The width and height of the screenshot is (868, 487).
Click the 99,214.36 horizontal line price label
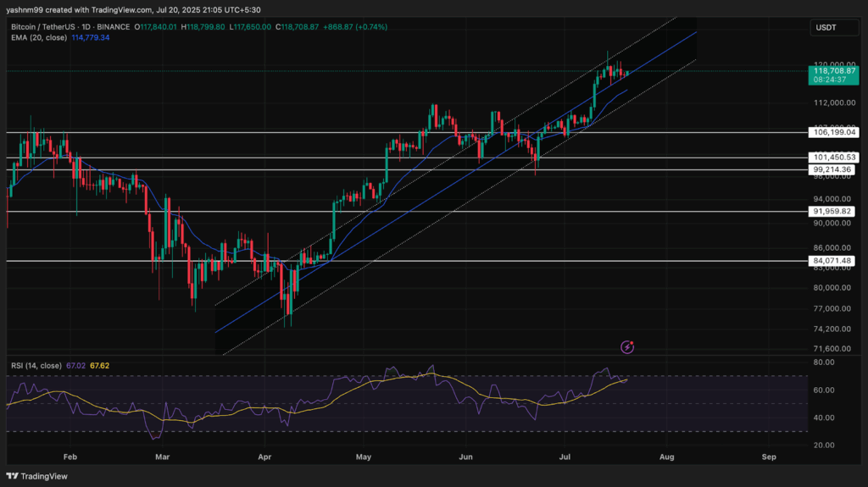(832, 170)
